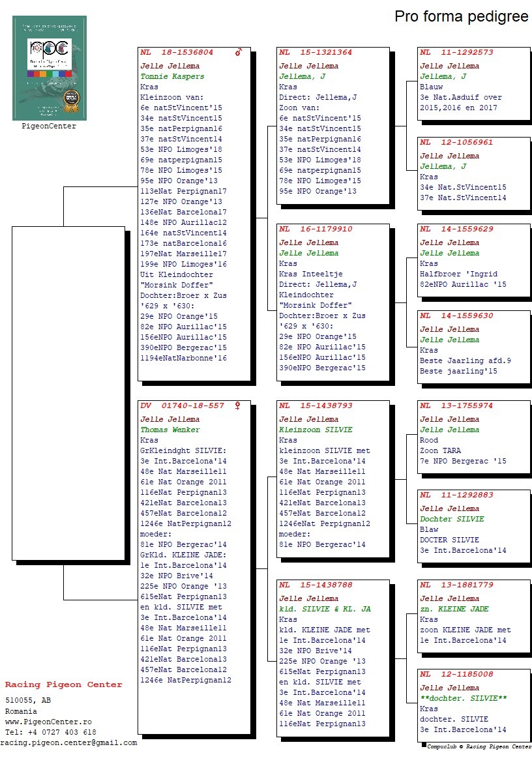Click the female symbol on 01740-18-557
The width and height of the screenshot is (532, 764).
237,405
